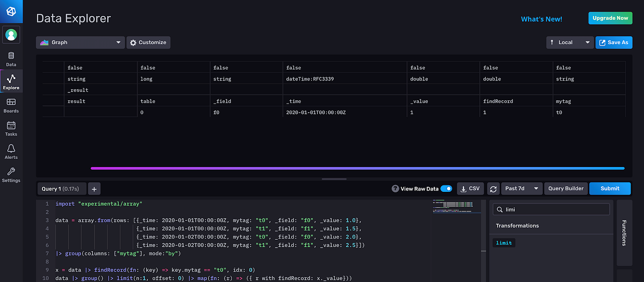
Task: Open the Tasks page
Action: point(11,128)
